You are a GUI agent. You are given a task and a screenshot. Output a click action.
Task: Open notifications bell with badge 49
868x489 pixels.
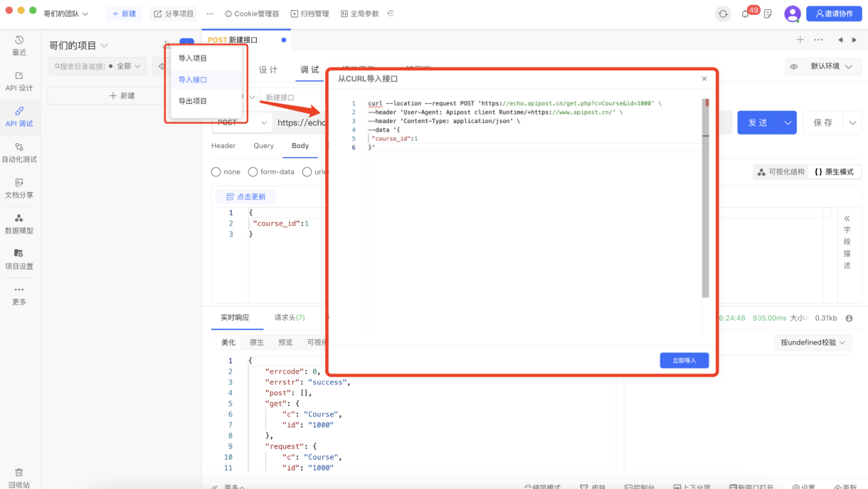(746, 14)
